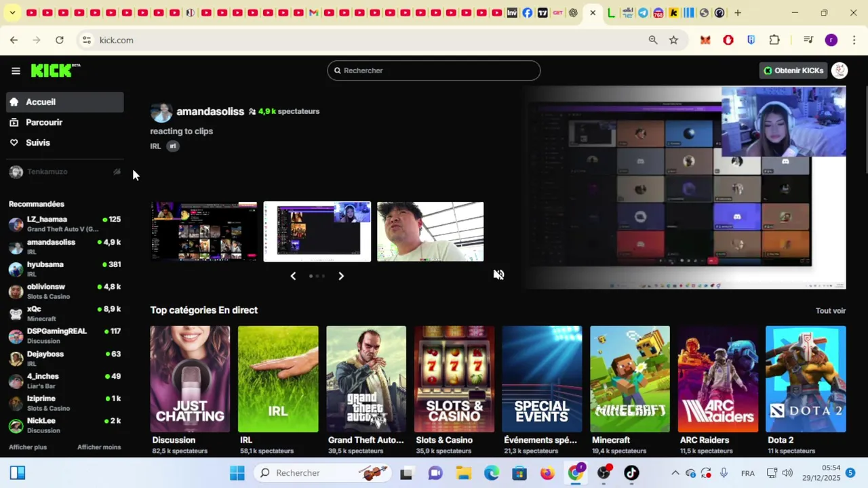
Task: Select carousel thumbnail of man in white shirt
Action: click(x=430, y=231)
